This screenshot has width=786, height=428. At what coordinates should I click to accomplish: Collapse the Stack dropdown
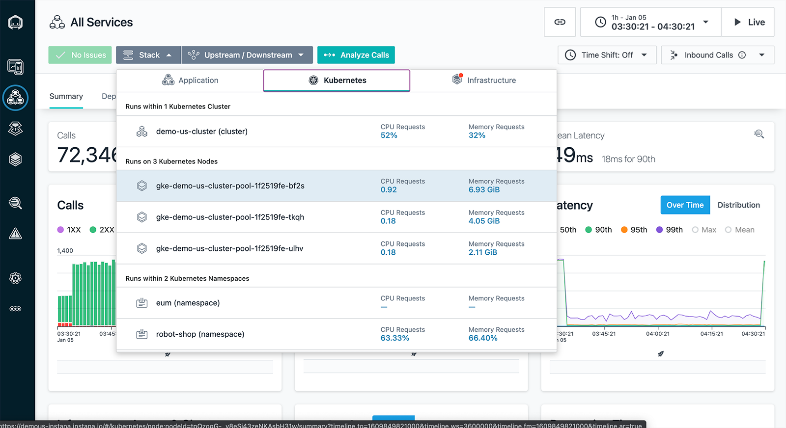tap(148, 55)
